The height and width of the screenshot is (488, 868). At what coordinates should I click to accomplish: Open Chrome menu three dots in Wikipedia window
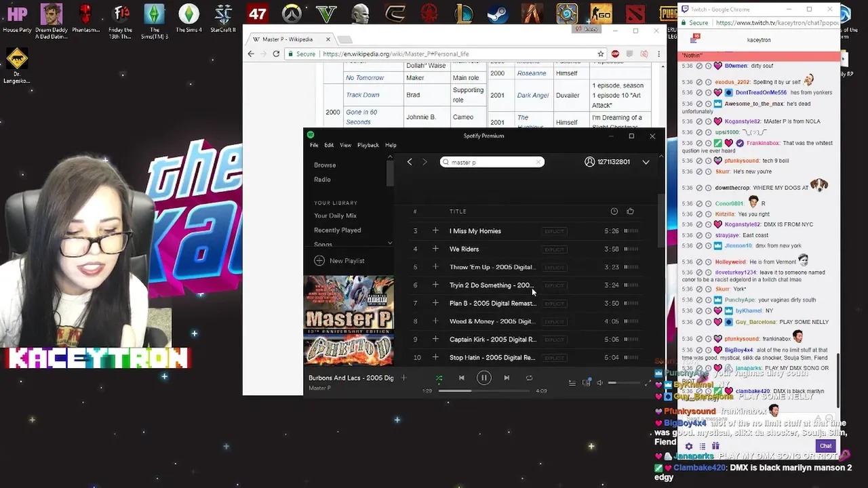[x=658, y=54]
